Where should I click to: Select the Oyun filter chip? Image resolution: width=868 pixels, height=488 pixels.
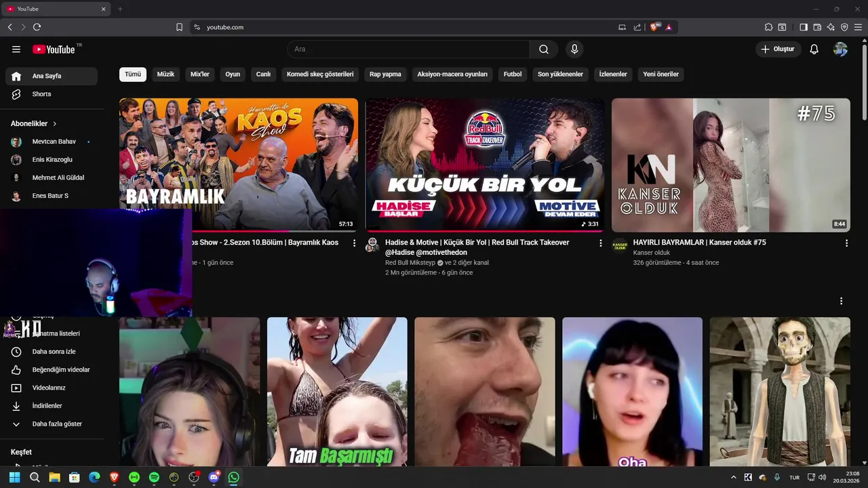(233, 75)
